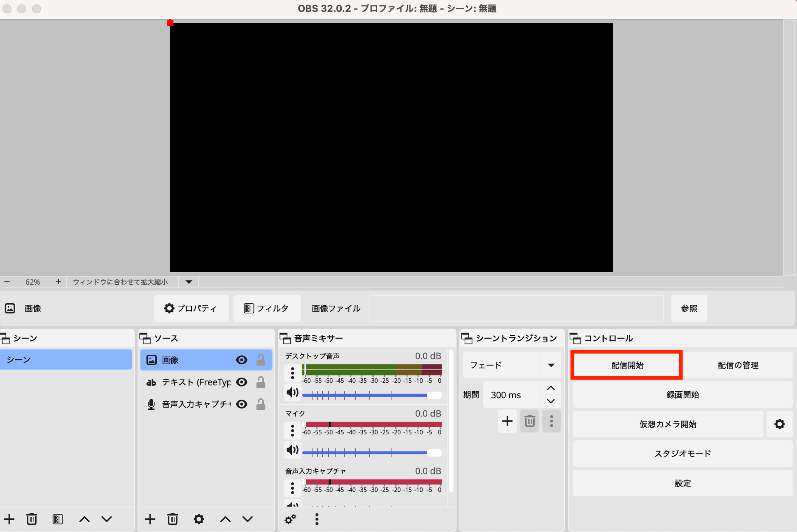Screen dimensions: 797x532
Task: Mute the desktop audio speaker icon
Action: tap(292, 392)
